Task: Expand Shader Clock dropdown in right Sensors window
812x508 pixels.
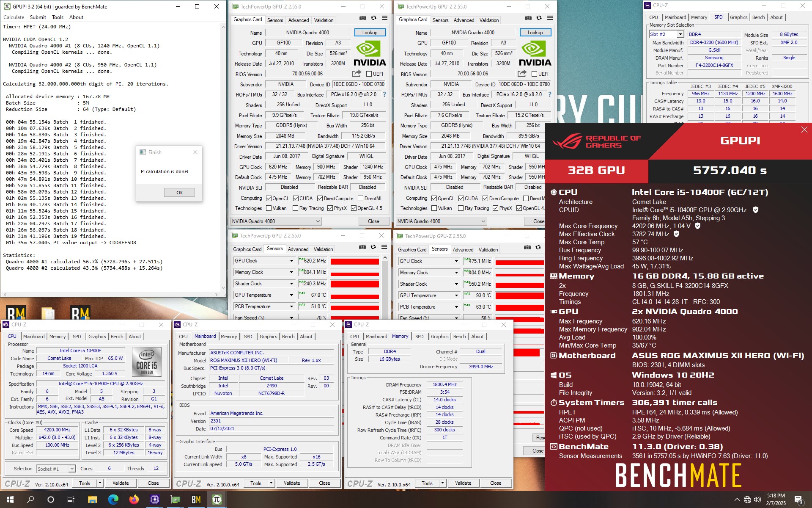Action: pos(456,284)
